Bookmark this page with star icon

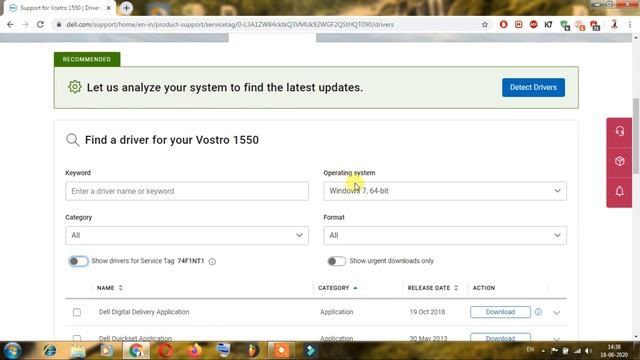pyautogui.click(x=485, y=24)
